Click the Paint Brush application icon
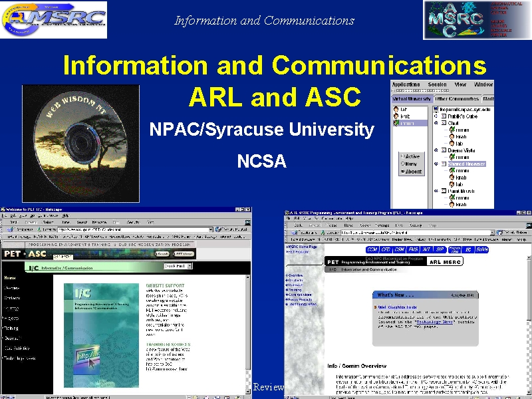Image resolution: width=532 pixels, height=399 pixels. click(x=444, y=191)
